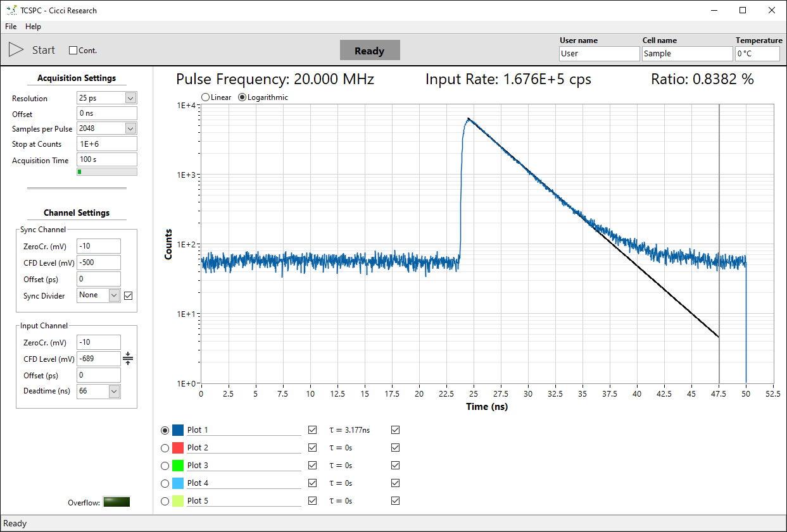The height and width of the screenshot is (532, 787).
Task: Click the 'τ = 3.177ns' value text
Action: pyautogui.click(x=349, y=430)
